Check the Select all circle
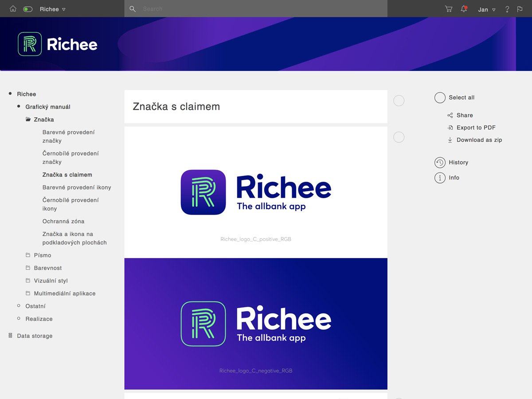The height and width of the screenshot is (399, 532). (x=440, y=98)
